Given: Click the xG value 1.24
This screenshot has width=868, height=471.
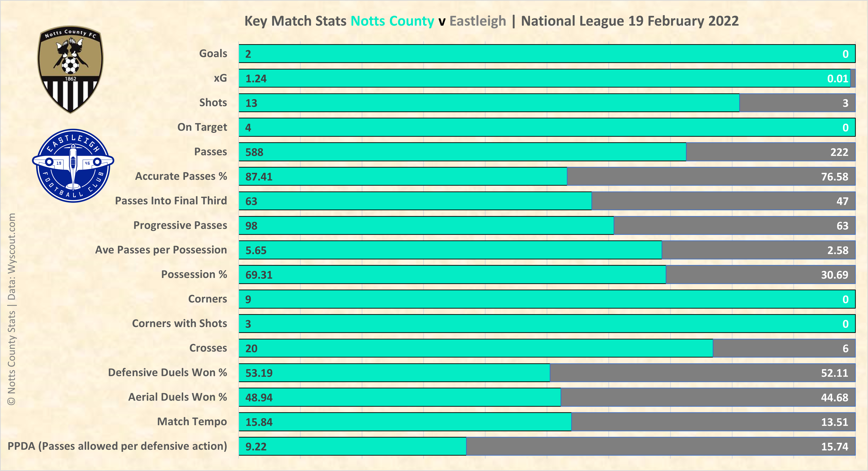Looking at the screenshot, I should point(256,79).
